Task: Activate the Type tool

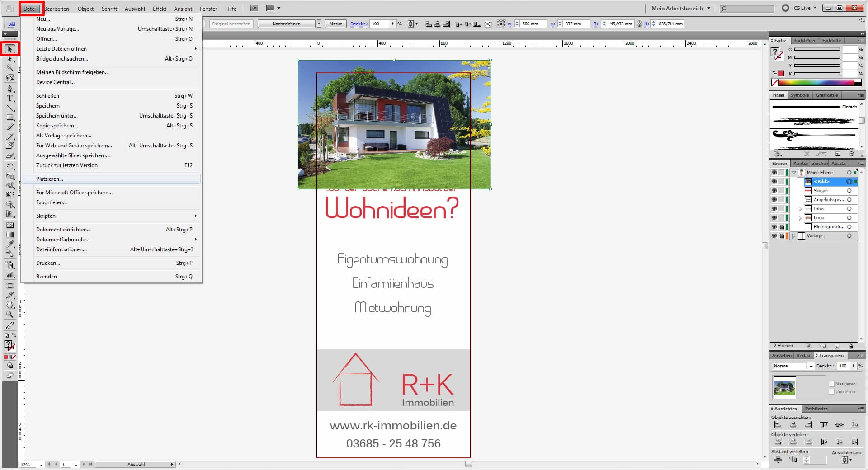Action: [x=10, y=98]
